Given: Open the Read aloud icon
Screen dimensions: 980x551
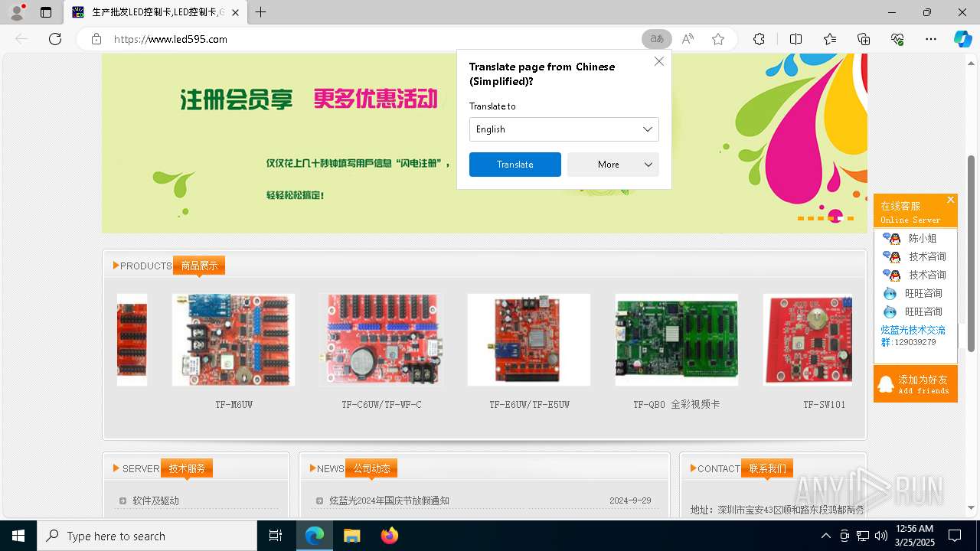Looking at the screenshot, I should (688, 39).
